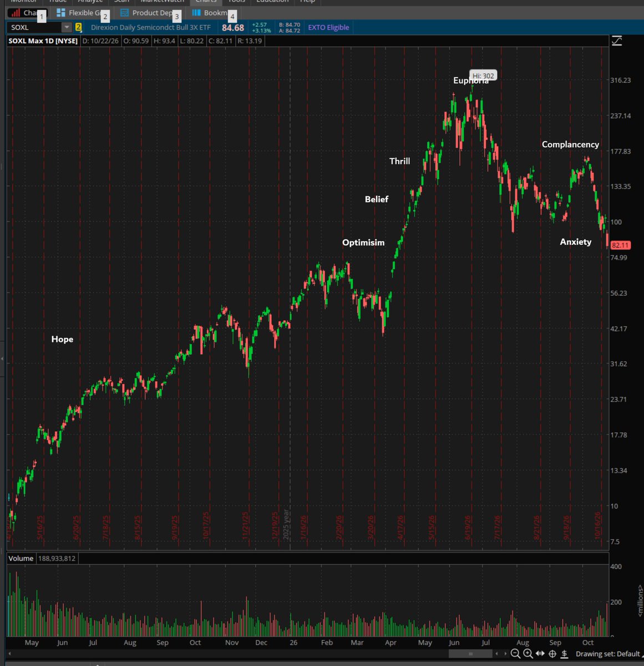
Task: Click the ask price A: 84.72
Action: click(x=290, y=31)
